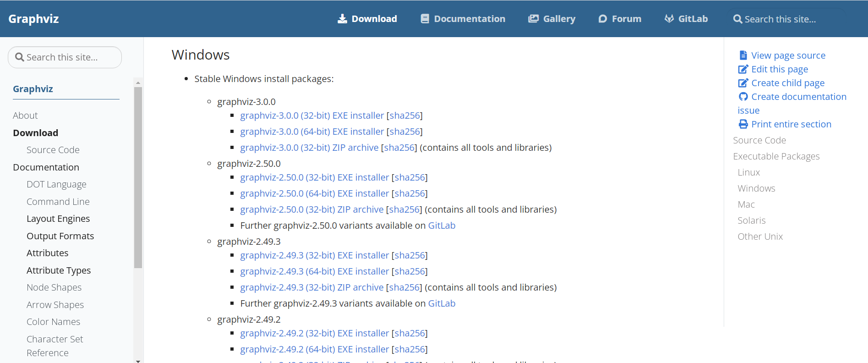Jump to Mac in page contents
The image size is (868, 363).
[746, 204]
